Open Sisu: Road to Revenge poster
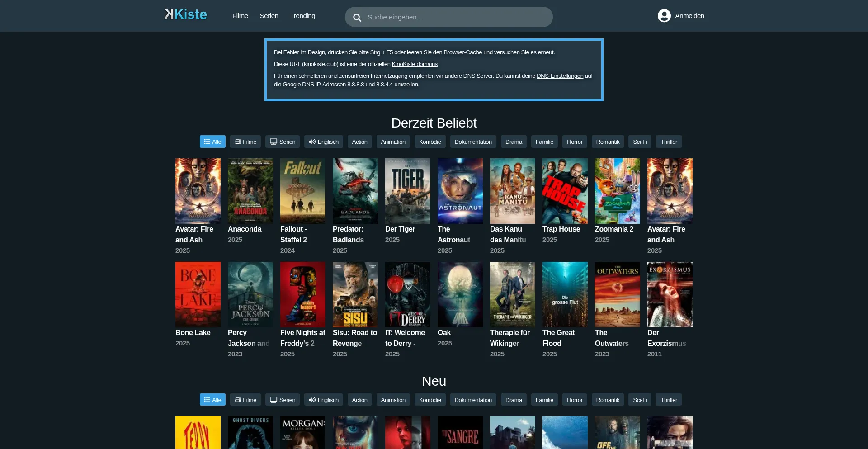Image resolution: width=868 pixels, height=449 pixels. click(355, 294)
